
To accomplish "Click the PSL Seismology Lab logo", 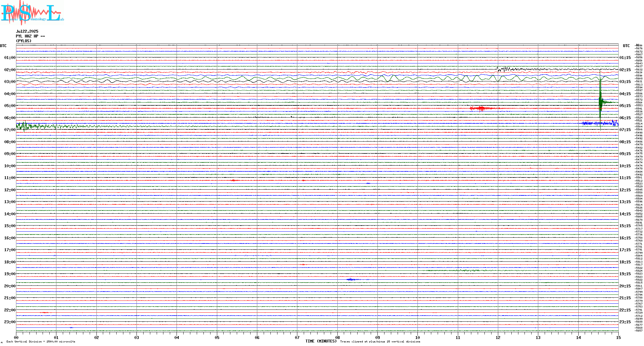I will (x=32, y=12).
